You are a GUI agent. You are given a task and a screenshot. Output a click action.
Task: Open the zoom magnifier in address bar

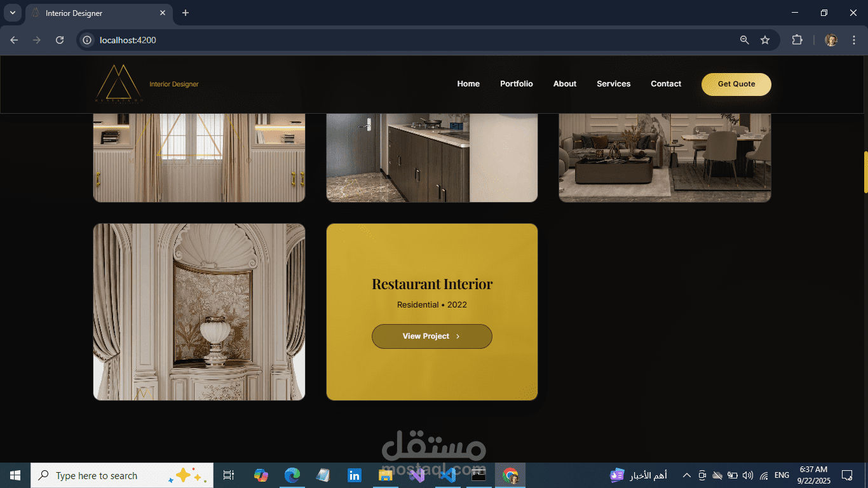(745, 40)
